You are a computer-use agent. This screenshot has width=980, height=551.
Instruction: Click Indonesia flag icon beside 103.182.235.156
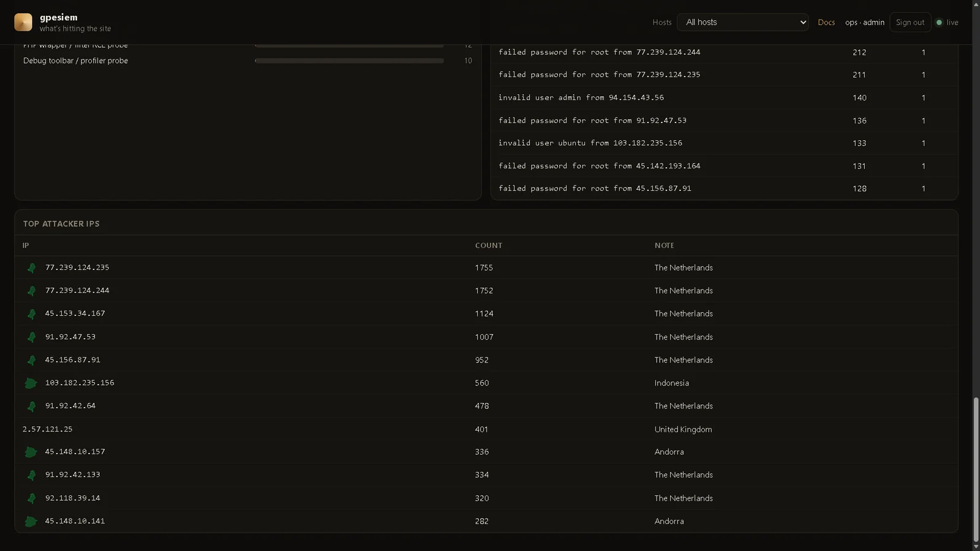(x=31, y=383)
